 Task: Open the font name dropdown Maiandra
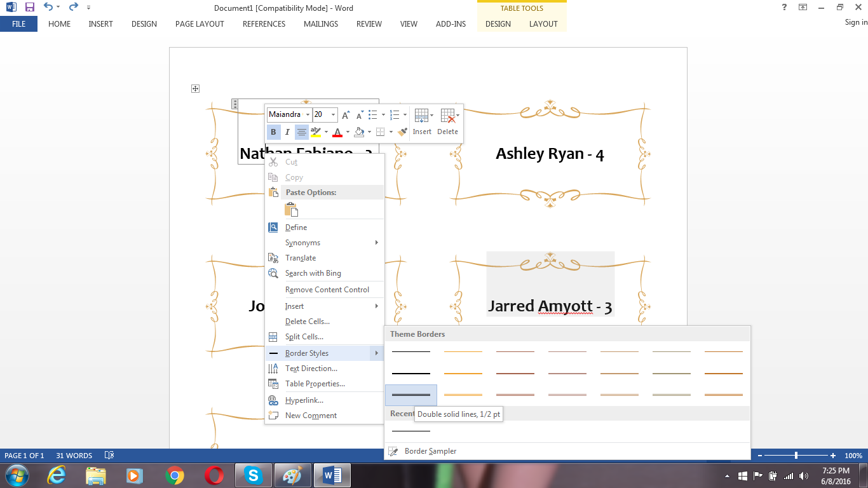pyautogui.click(x=308, y=115)
